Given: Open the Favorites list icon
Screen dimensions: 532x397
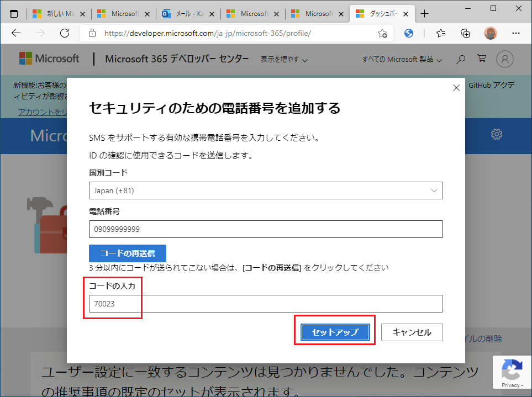Looking at the screenshot, I should pos(441,33).
